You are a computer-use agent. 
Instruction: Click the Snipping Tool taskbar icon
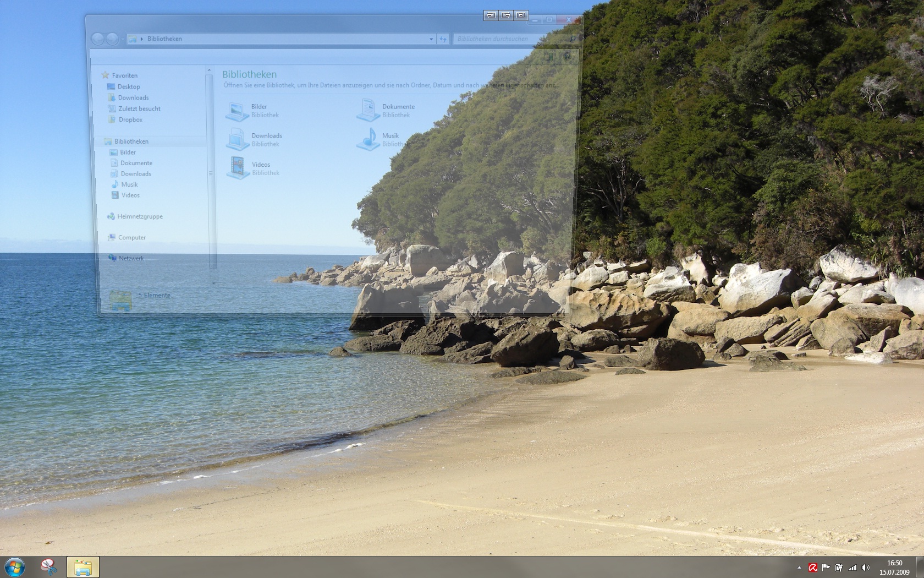tap(49, 567)
